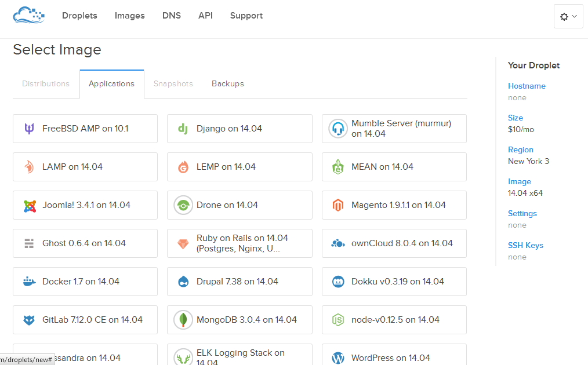Pick ownCloud 8.0.4 on 14.04
The height and width of the screenshot is (365, 588).
[394, 243]
